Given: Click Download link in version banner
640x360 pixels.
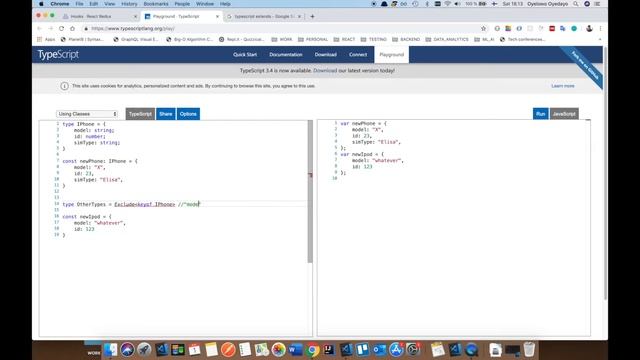Looking at the screenshot, I should (x=325, y=71).
